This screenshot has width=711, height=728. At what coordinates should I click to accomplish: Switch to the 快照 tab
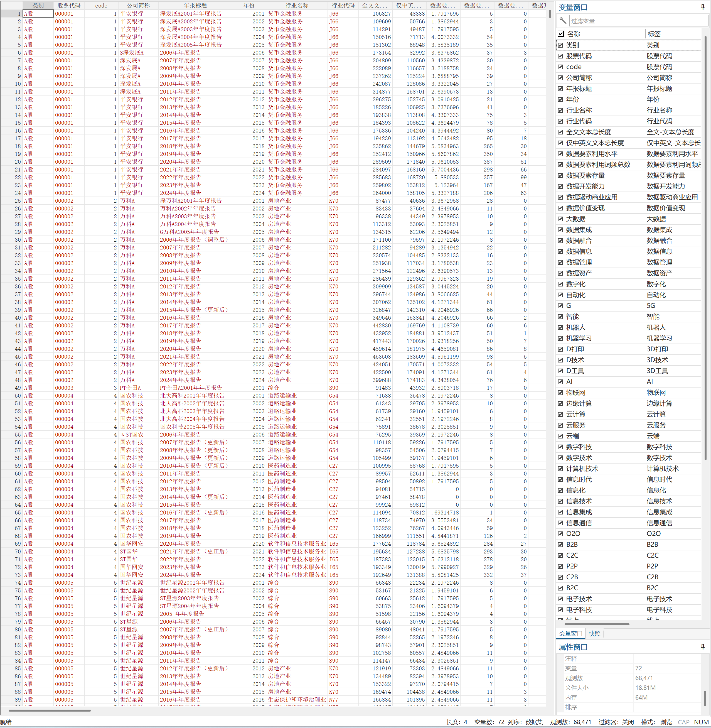point(594,633)
